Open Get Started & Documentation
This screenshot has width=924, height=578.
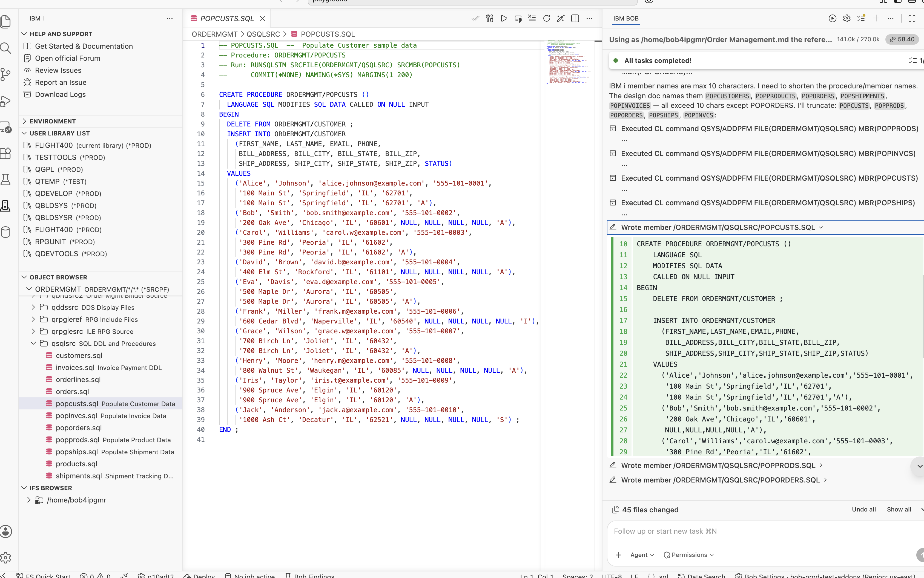point(84,46)
